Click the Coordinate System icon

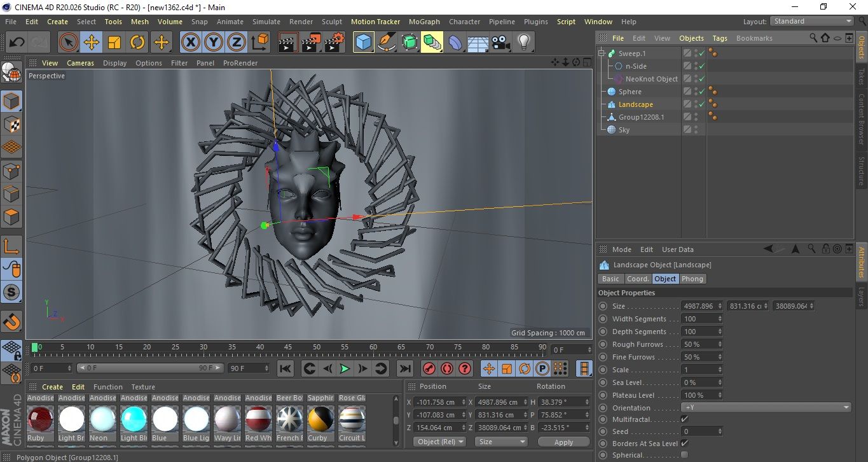tap(260, 43)
